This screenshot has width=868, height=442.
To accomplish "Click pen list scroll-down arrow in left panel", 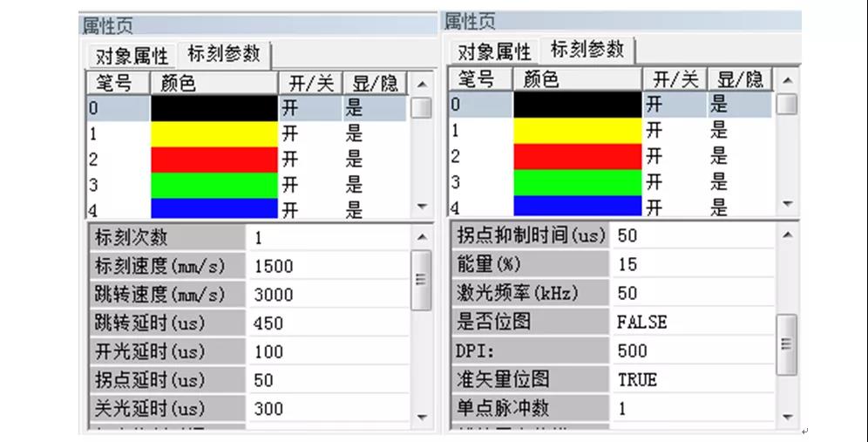I will pyautogui.click(x=422, y=207).
